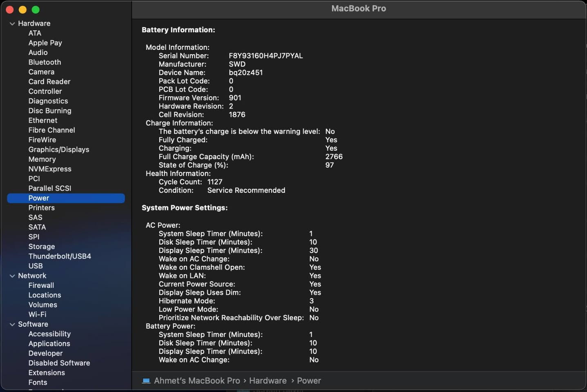Select Parallel SCSI in the sidebar

pos(50,189)
